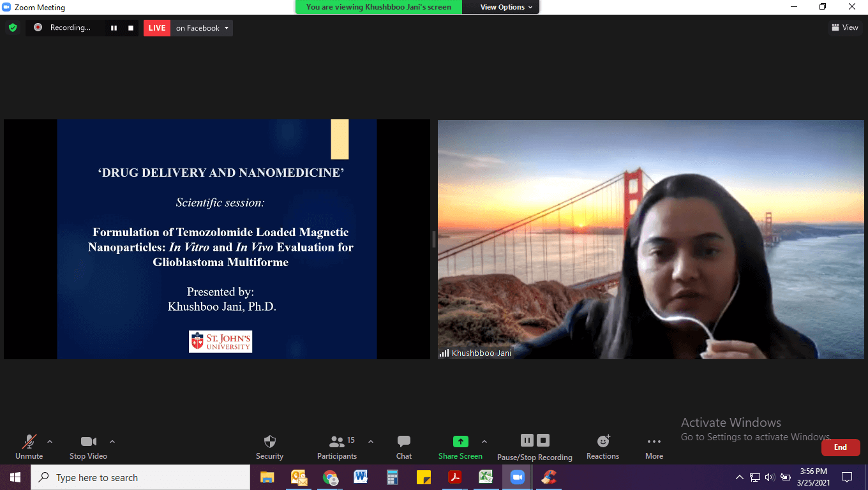868x490 pixels.
Task: Click the Zoom taskbar icon
Action: pos(518,477)
